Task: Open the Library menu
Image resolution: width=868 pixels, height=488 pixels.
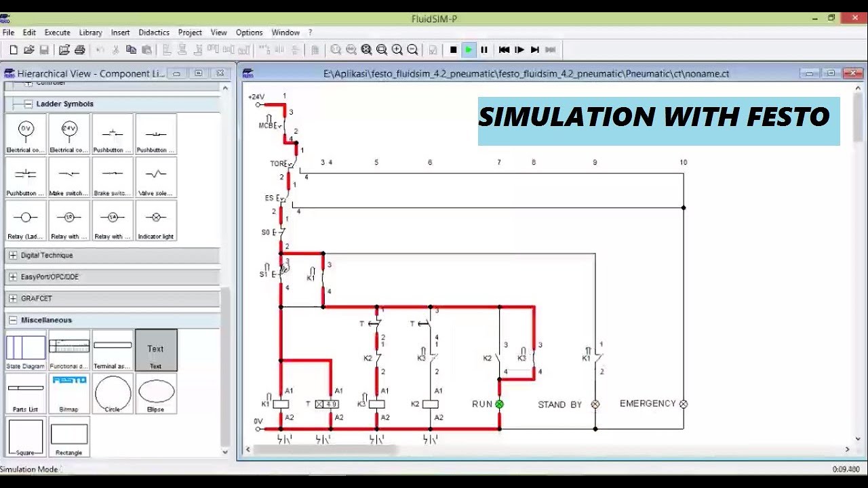Action: (x=90, y=33)
